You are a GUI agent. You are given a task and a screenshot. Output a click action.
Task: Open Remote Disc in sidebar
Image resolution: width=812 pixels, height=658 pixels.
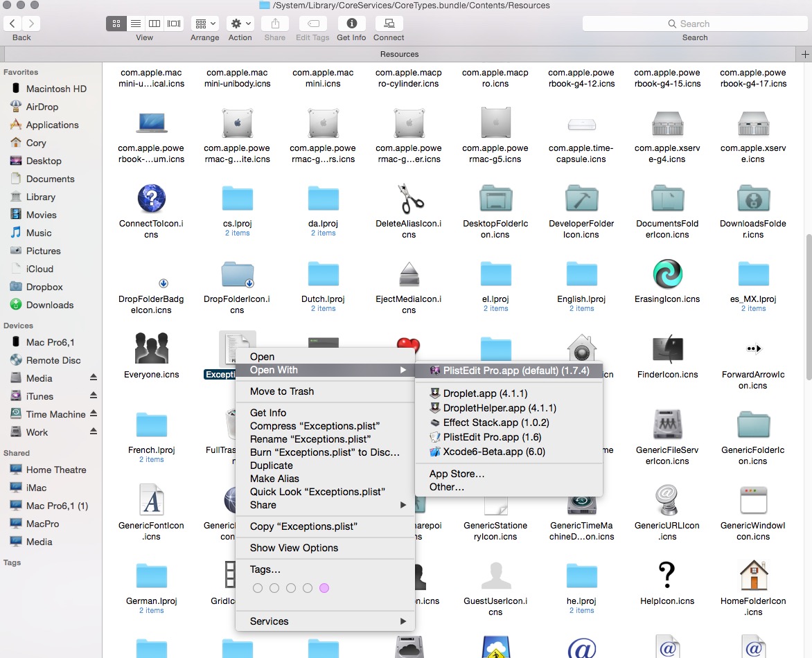point(53,360)
